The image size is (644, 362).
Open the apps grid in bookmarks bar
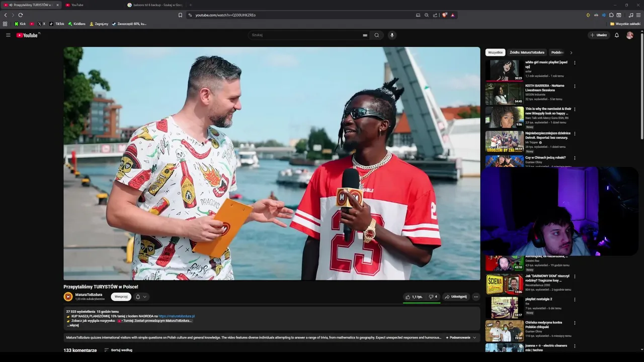pos(5,24)
